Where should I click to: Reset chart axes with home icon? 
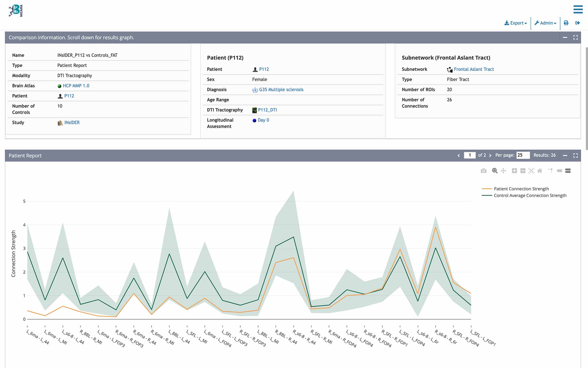click(x=540, y=171)
